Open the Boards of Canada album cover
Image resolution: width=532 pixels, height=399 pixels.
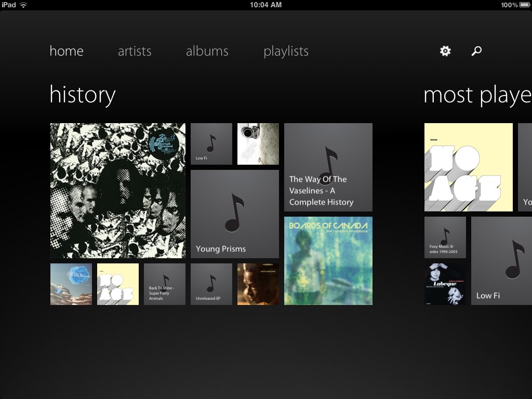click(x=328, y=261)
